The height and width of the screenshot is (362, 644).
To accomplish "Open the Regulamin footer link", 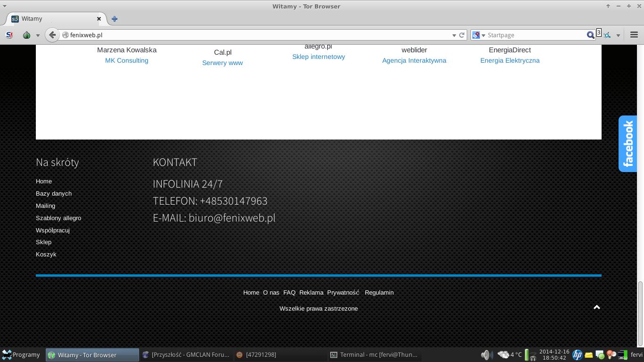I will [x=379, y=293].
